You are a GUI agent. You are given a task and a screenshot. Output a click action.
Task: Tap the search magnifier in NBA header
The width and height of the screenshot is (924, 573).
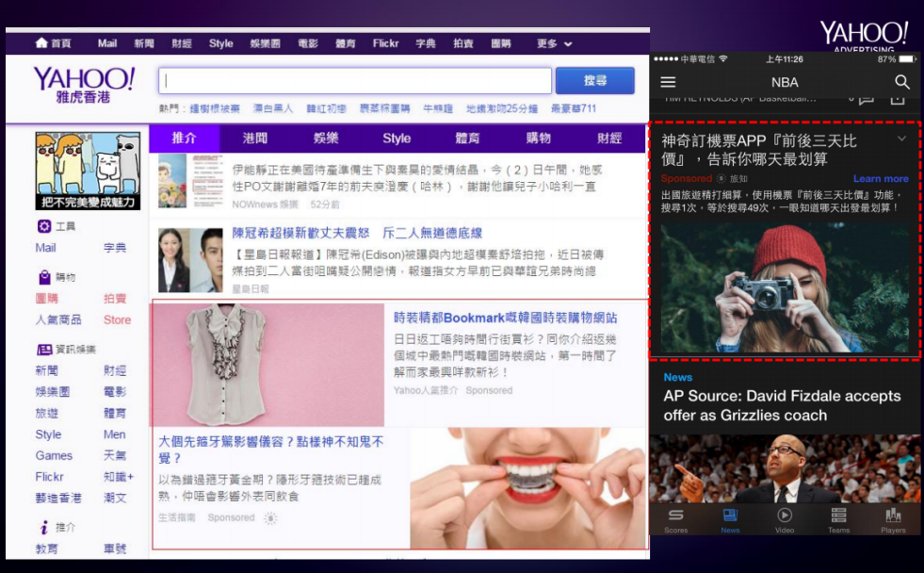point(902,83)
